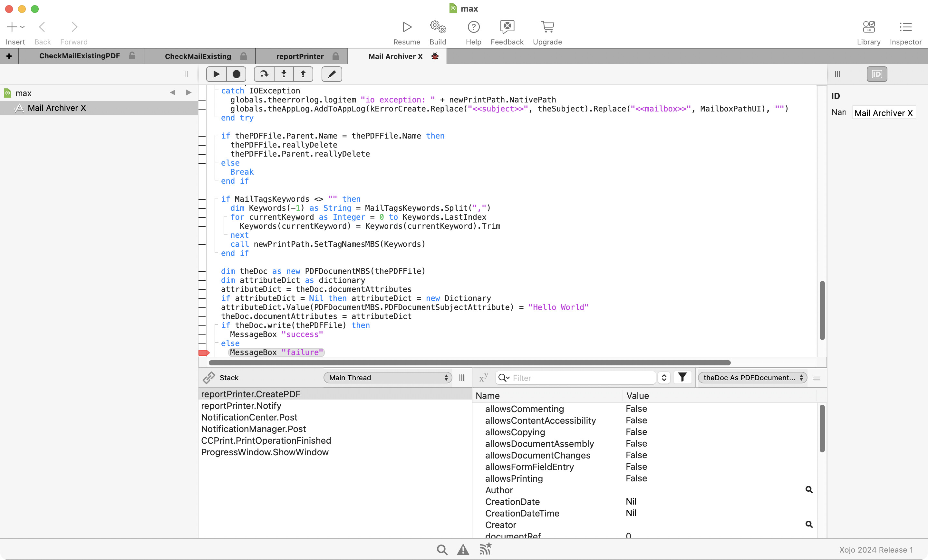Screen dimensions: 928x560
Task: Resume the running app
Action: coord(407,27)
